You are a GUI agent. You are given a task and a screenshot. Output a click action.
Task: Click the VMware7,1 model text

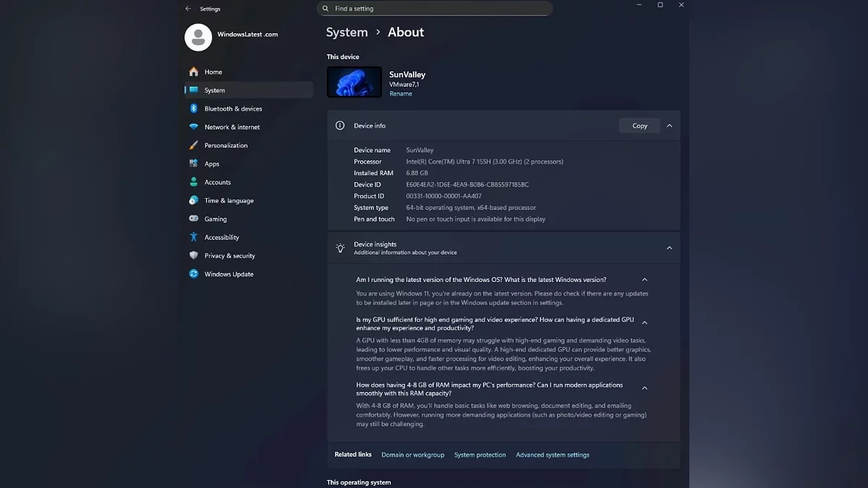[404, 85]
